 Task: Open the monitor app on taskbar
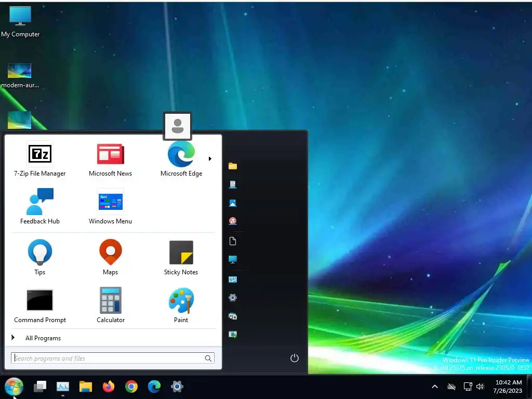63,387
